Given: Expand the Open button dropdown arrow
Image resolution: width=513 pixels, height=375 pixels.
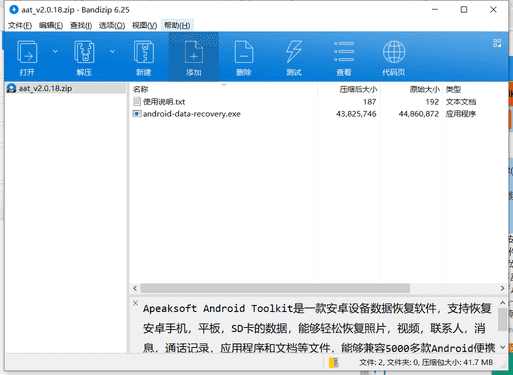Looking at the screenshot, I should coord(55,51).
